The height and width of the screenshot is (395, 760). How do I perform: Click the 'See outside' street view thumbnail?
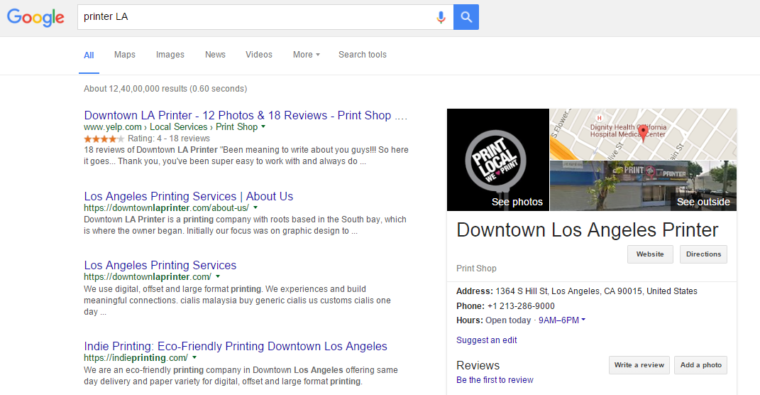tap(643, 186)
